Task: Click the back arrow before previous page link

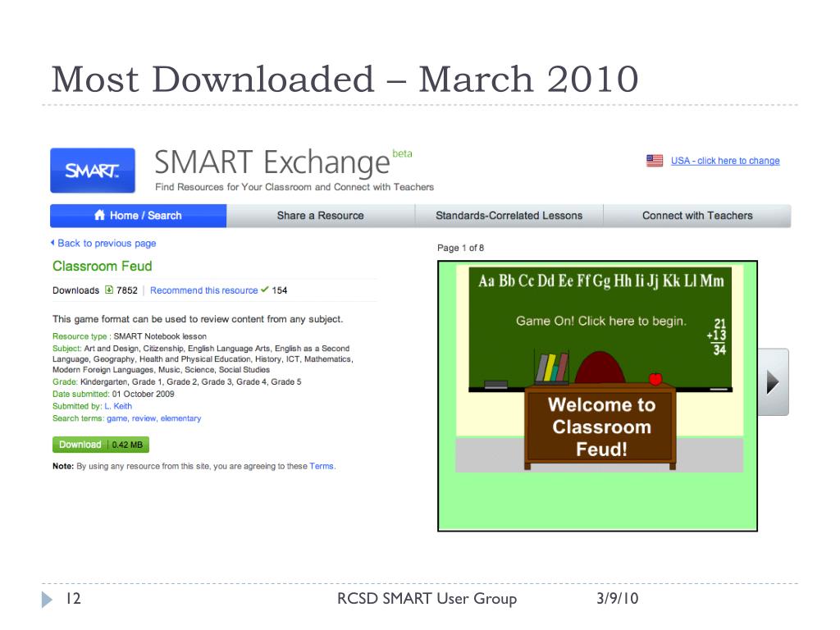Action: point(52,243)
